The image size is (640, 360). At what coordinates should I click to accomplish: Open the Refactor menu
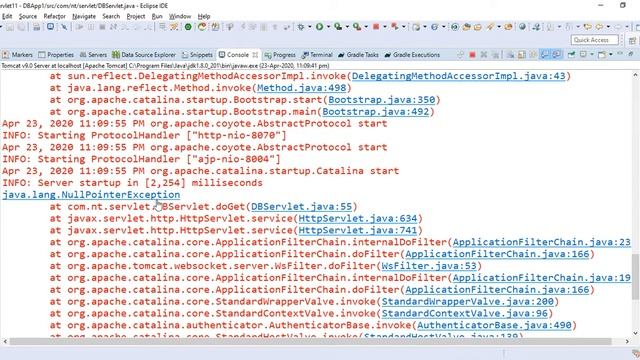click(55, 16)
